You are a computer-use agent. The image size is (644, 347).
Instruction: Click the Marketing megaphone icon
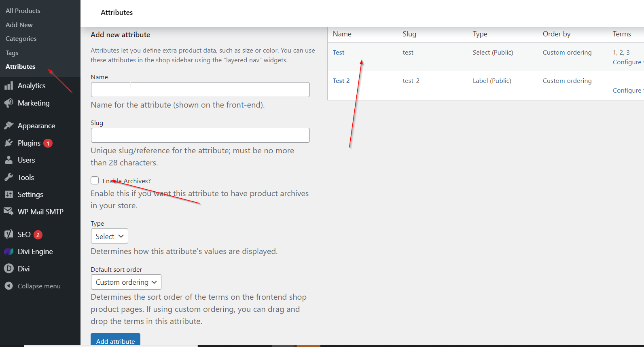8,103
